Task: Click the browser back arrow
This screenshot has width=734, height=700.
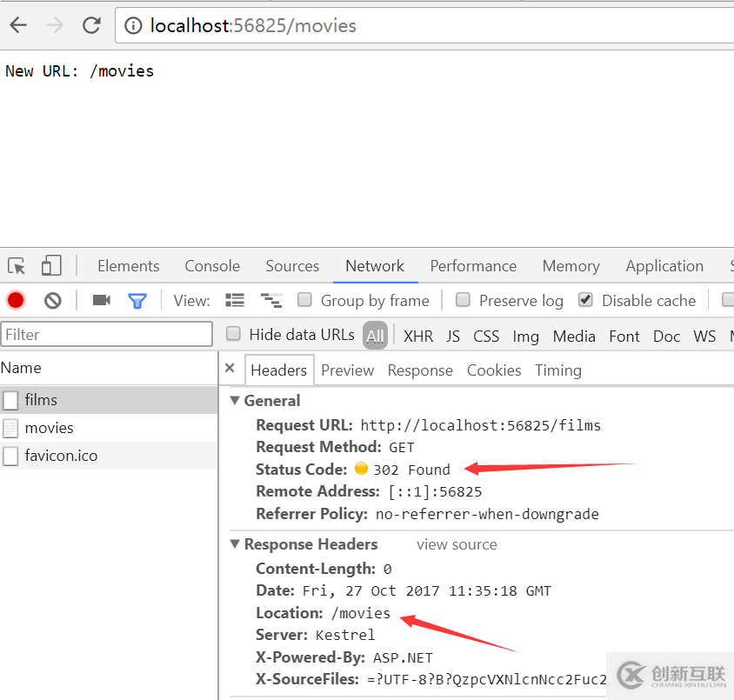Action: point(18,25)
